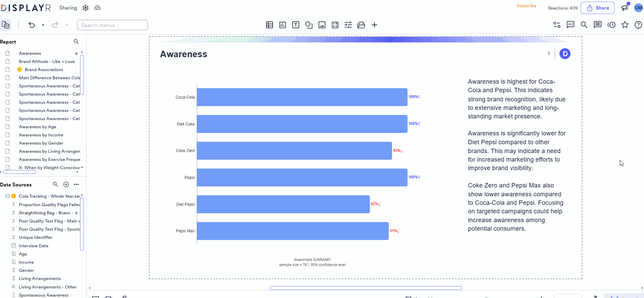
Task: Open announcements megaphone icon
Action: [x=625, y=7]
